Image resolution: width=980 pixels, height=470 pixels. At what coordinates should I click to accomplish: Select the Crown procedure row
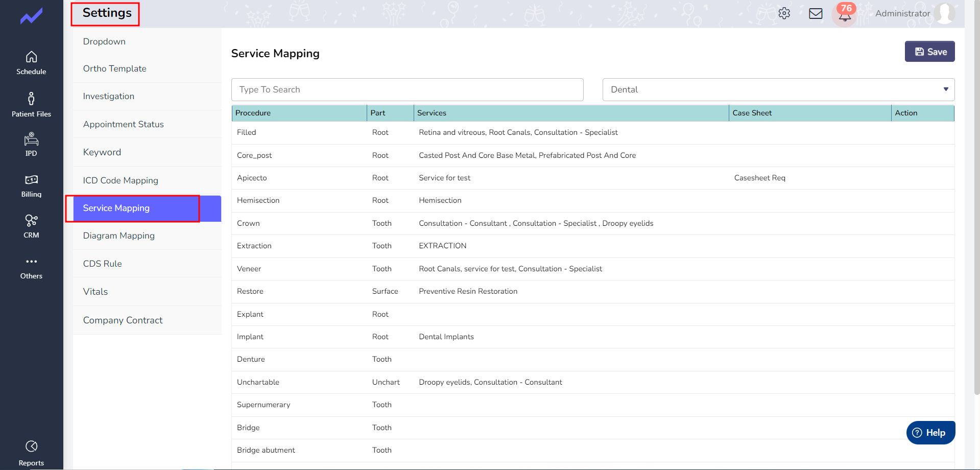[593, 223]
